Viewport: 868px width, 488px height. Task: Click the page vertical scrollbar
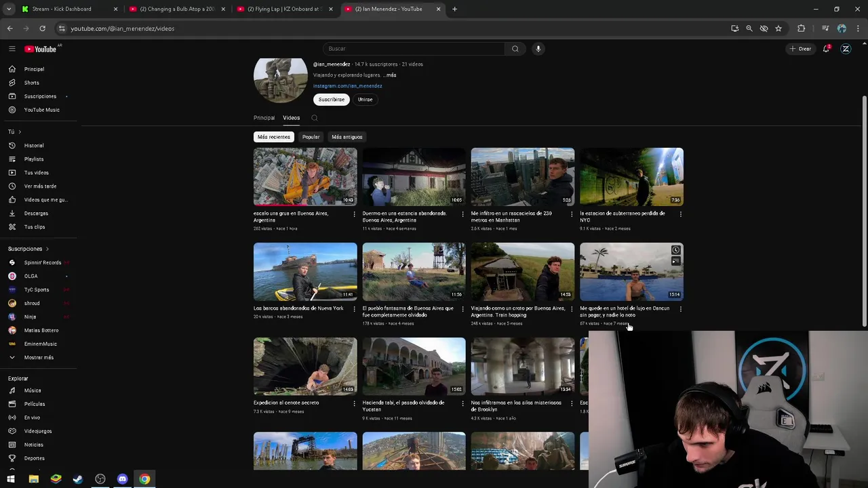coord(864,210)
